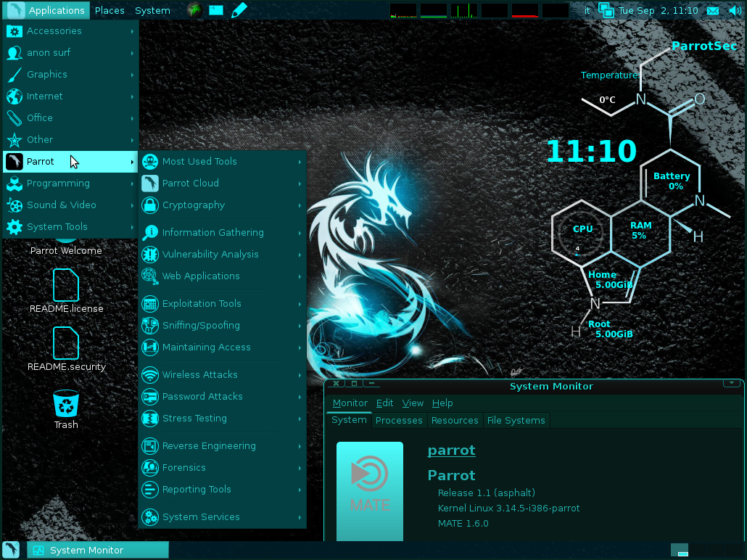Click Web Applications spiderweb icon
Screen dimensions: 747x560
tap(150, 276)
